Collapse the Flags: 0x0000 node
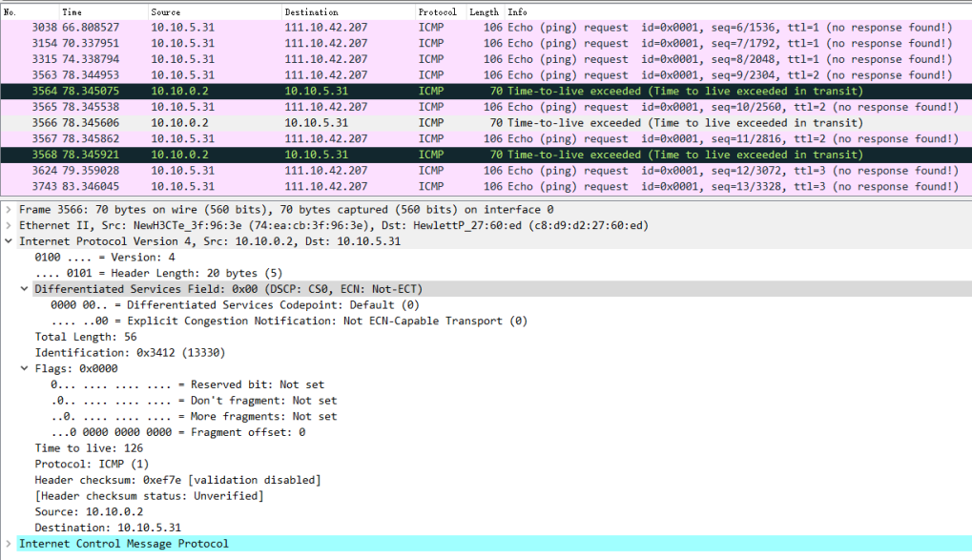Image resolution: width=972 pixels, height=560 pixels. [x=24, y=368]
